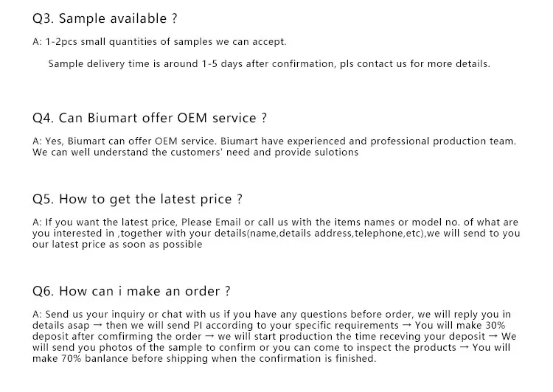Select the 1-2pcs small quantities answer line
Screen dimensions: 553x392
159,41
